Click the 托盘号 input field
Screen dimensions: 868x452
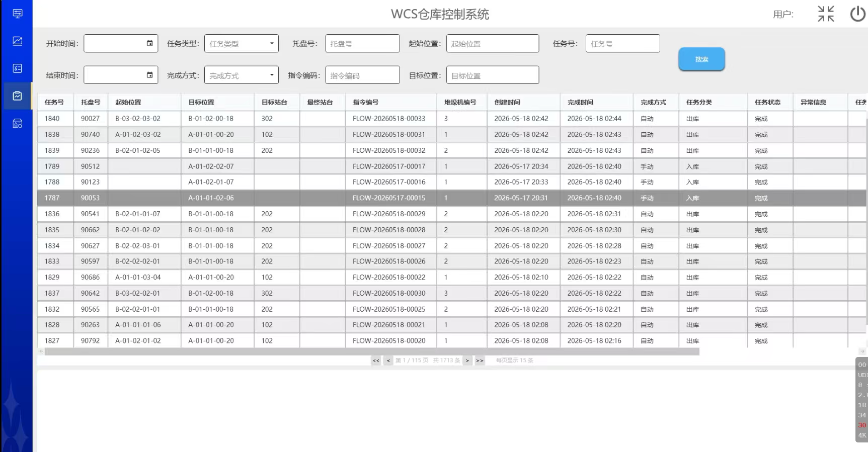pyautogui.click(x=362, y=43)
